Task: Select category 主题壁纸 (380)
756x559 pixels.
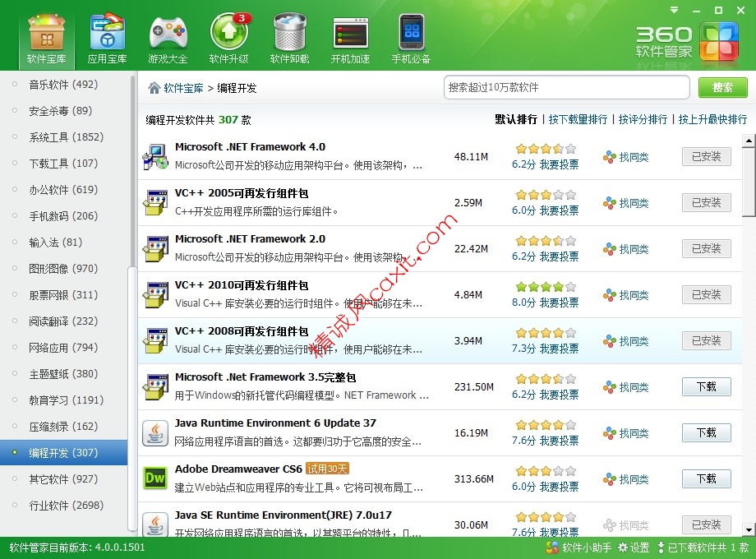Action: tap(63, 374)
